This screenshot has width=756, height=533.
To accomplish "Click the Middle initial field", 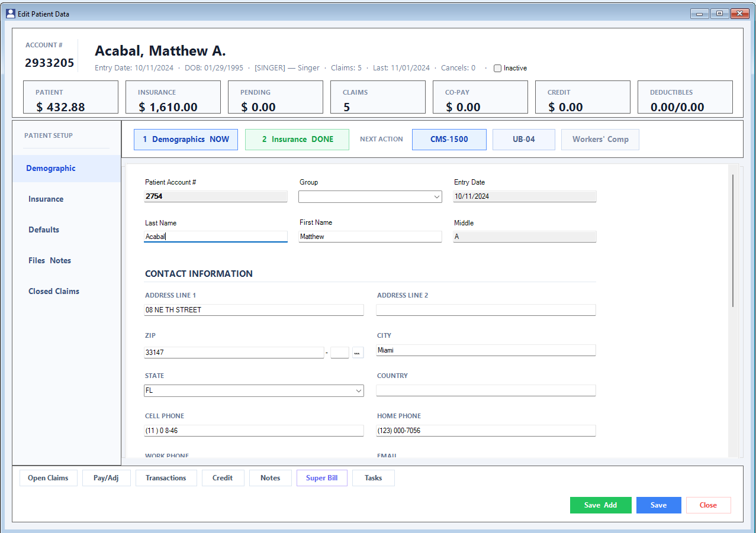I will [x=525, y=237].
